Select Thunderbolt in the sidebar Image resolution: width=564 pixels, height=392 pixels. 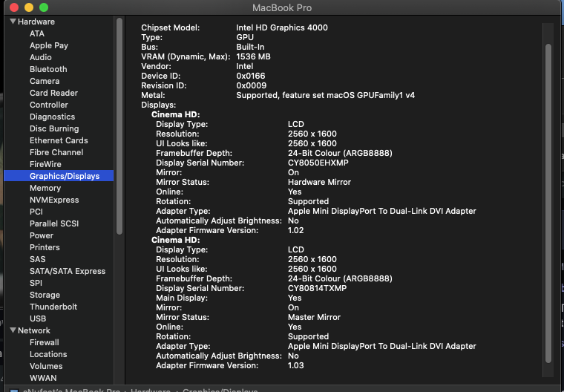coord(53,307)
